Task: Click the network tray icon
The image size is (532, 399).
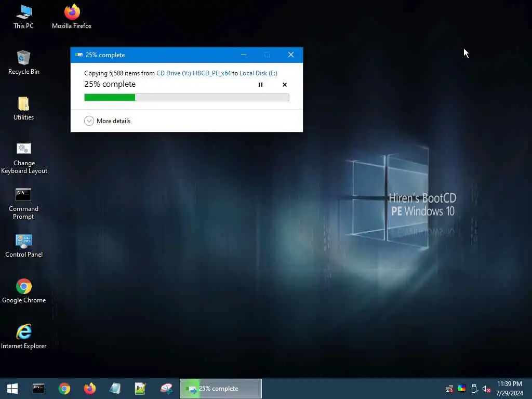Action: tap(449, 389)
